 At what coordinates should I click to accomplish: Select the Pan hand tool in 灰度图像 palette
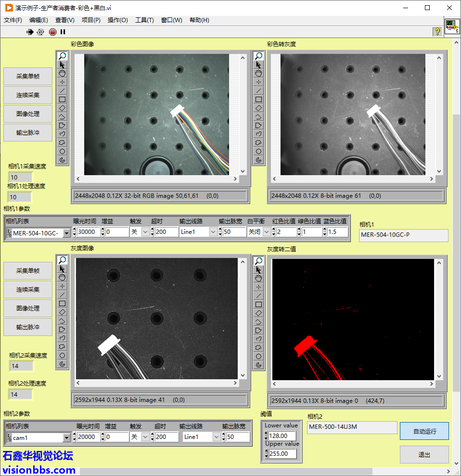62,277
